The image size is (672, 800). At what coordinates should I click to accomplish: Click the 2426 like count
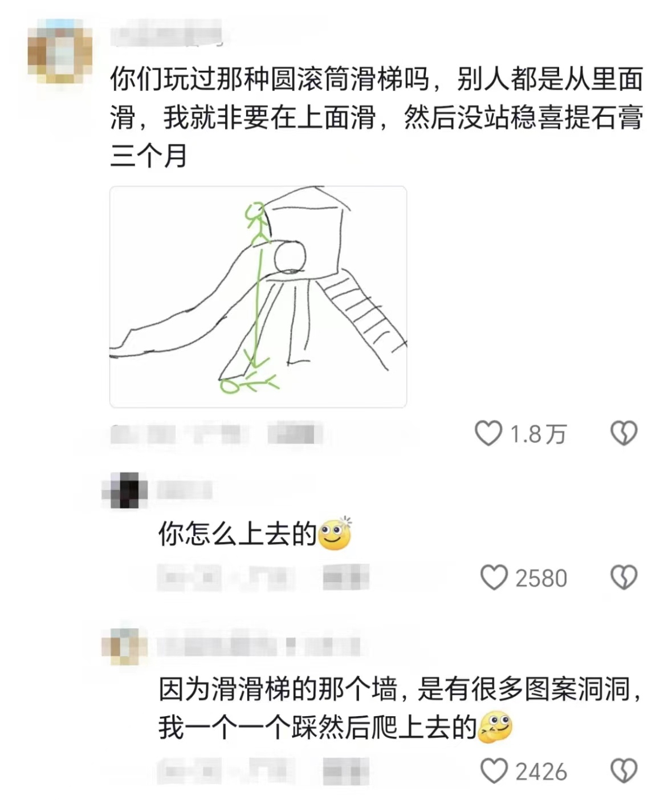coord(541,772)
